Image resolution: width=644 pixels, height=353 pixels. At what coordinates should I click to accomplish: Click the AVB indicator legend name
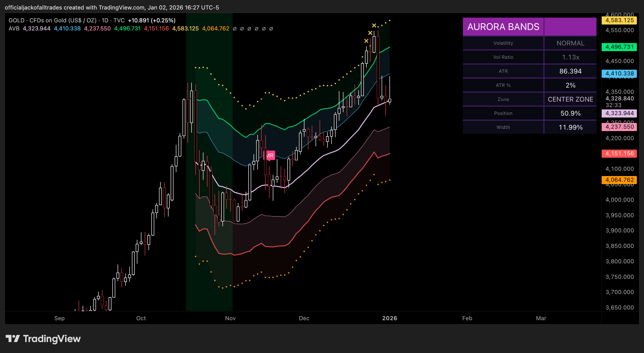pyautogui.click(x=14, y=29)
